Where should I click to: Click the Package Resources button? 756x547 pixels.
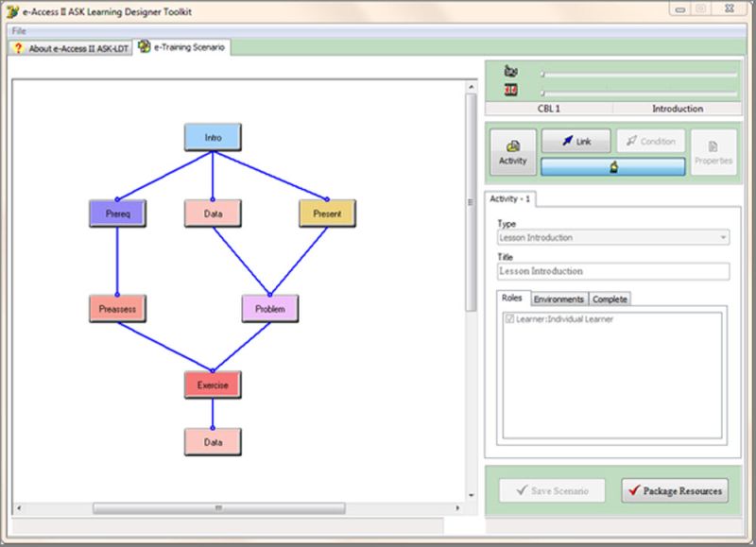click(x=675, y=490)
